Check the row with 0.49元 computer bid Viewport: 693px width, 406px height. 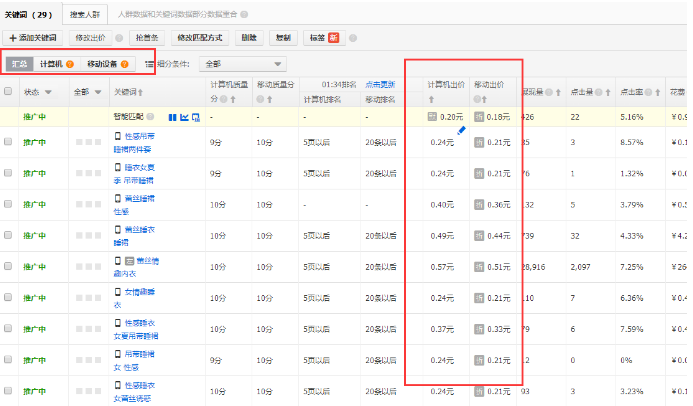[x=8, y=235]
